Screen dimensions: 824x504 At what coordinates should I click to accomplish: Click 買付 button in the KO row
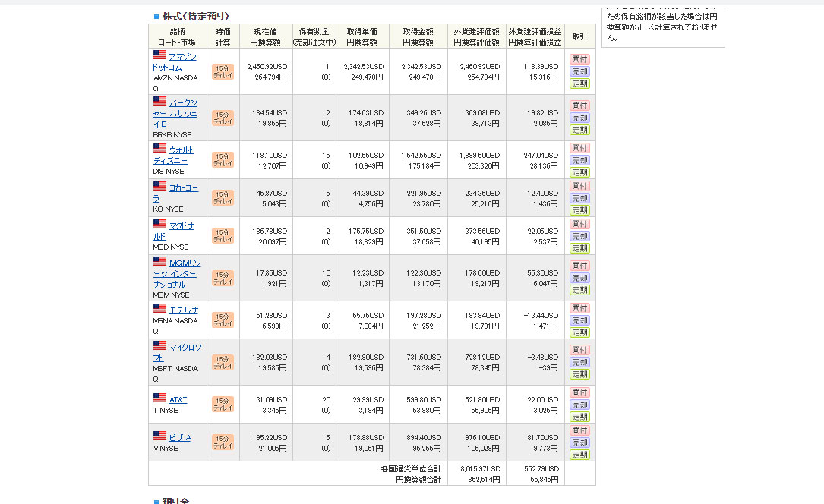[x=579, y=186]
